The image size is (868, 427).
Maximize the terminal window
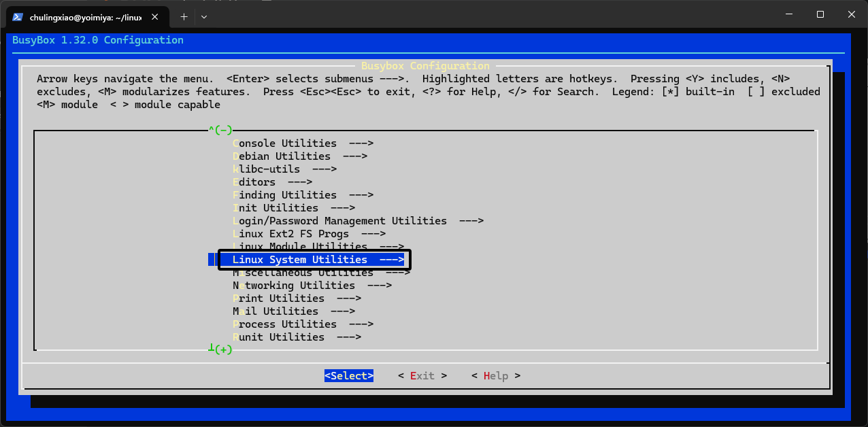(820, 14)
